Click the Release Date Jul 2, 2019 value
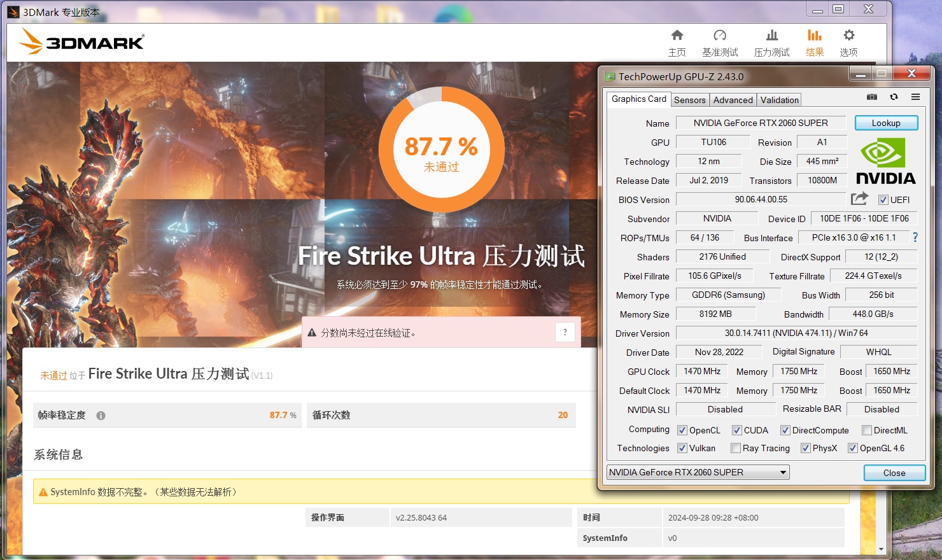 709,180
